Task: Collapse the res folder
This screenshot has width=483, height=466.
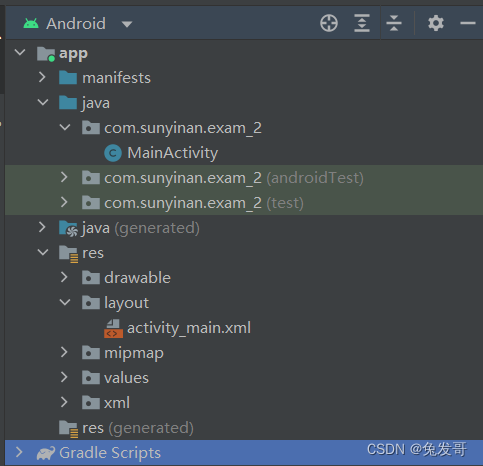Action: click(x=43, y=252)
